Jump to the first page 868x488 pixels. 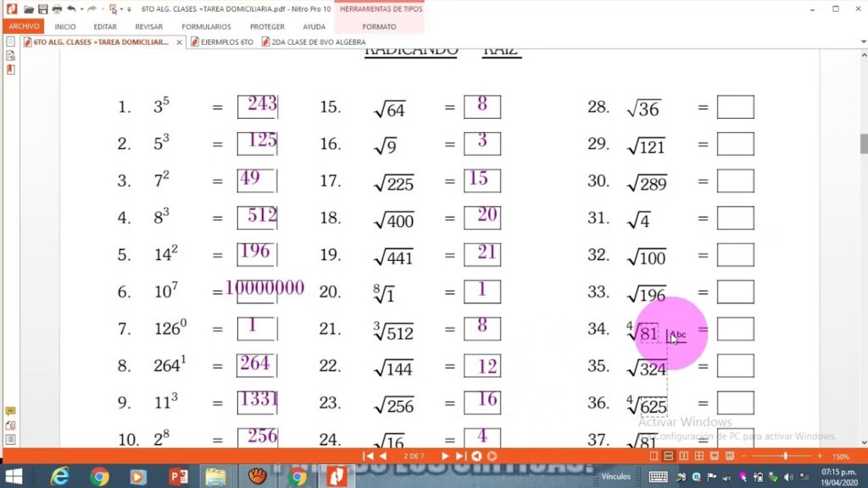click(368, 456)
